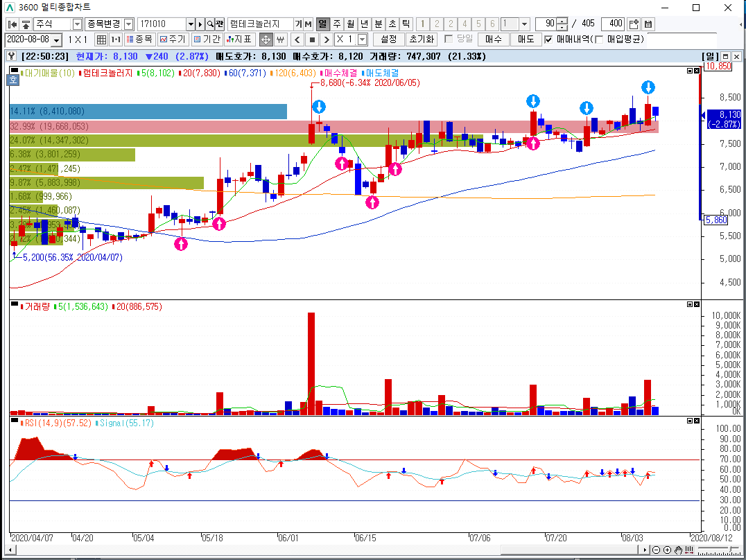Uncheck the 매매내역 checkbox
Screen dimensions: 746x560
point(548,40)
